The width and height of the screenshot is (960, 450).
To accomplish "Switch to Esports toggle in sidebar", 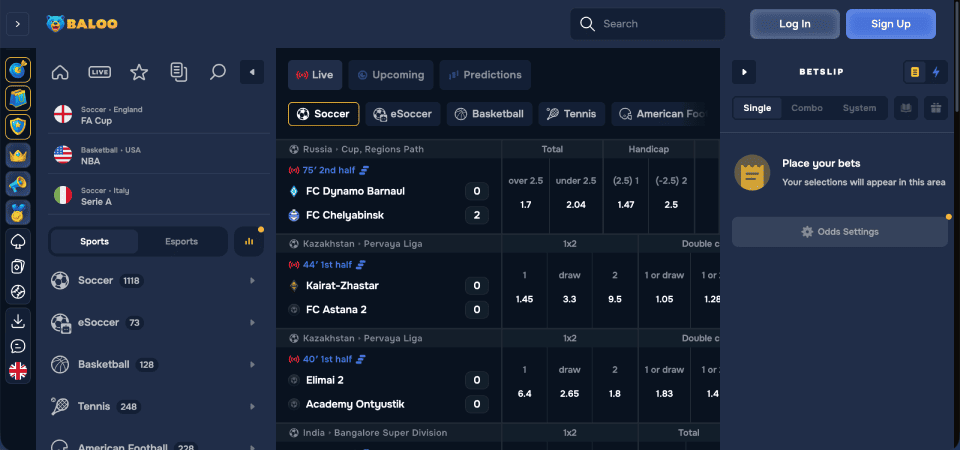I will pos(181,241).
